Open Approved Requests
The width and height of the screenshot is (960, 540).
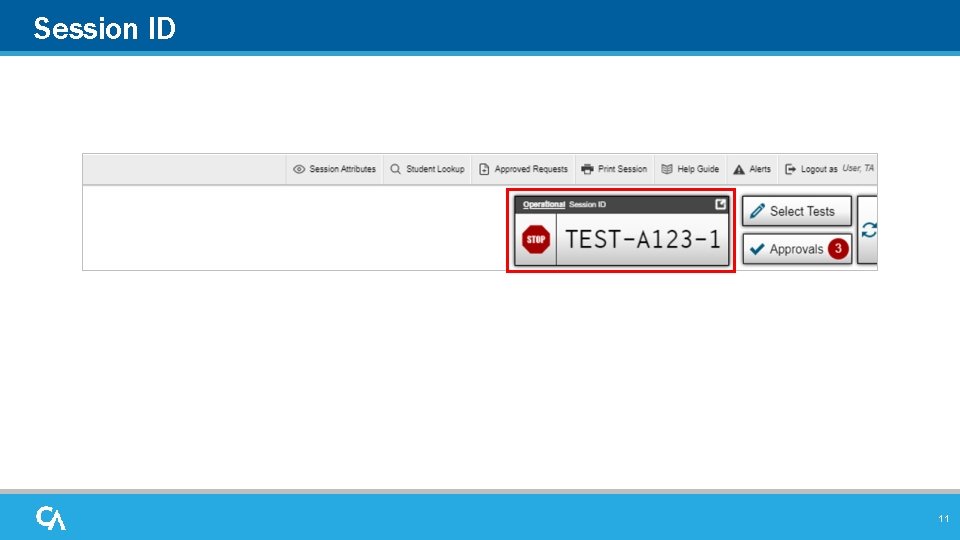(523, 169)
